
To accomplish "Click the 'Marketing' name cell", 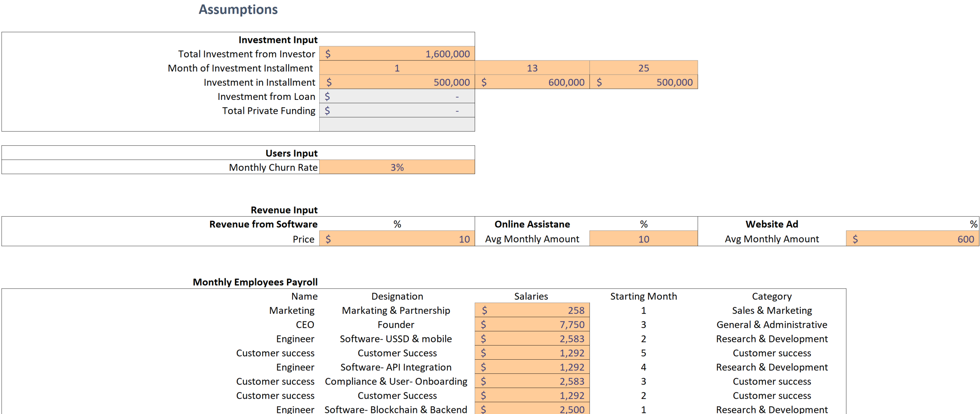I will click(x=292, y=310).
